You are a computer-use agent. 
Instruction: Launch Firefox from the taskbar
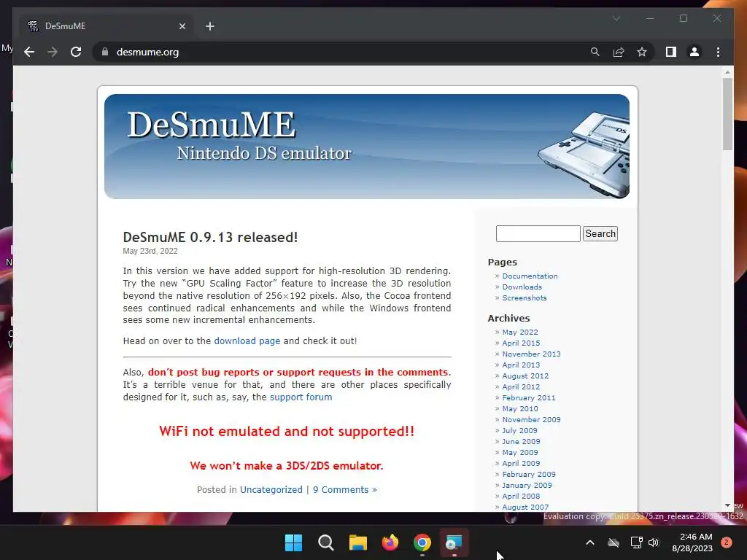click(x=390, y=542)
